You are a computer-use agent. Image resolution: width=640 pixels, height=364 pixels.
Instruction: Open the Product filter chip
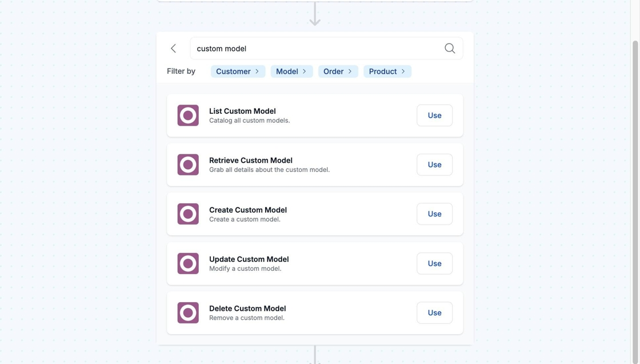click(387, 71)
